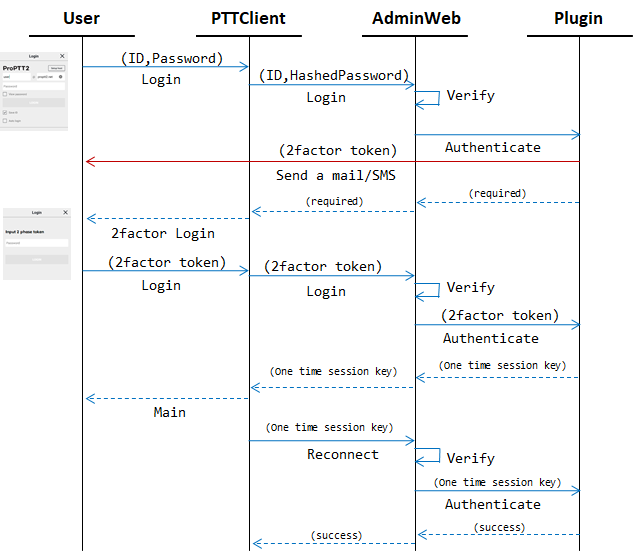Click the gear icon beside proptt2.net server field

61,76
